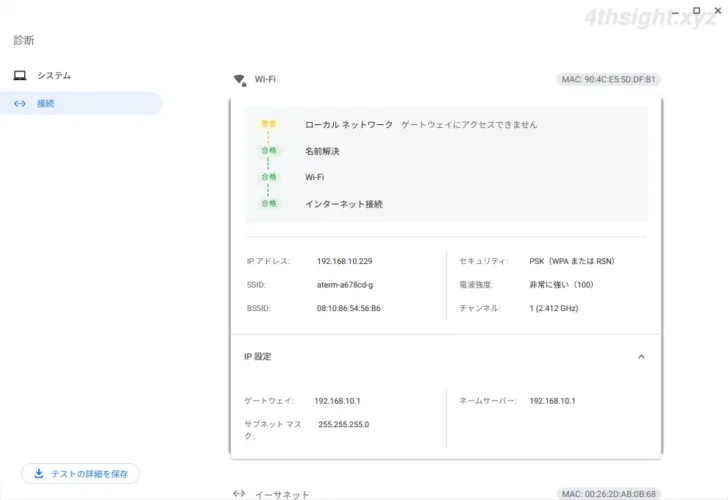Click signal strength value 非常に強い（100）

pos(561,285)
